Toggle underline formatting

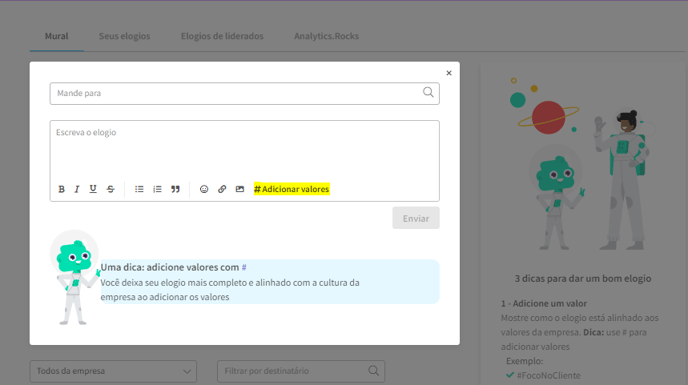coord(93,189)
